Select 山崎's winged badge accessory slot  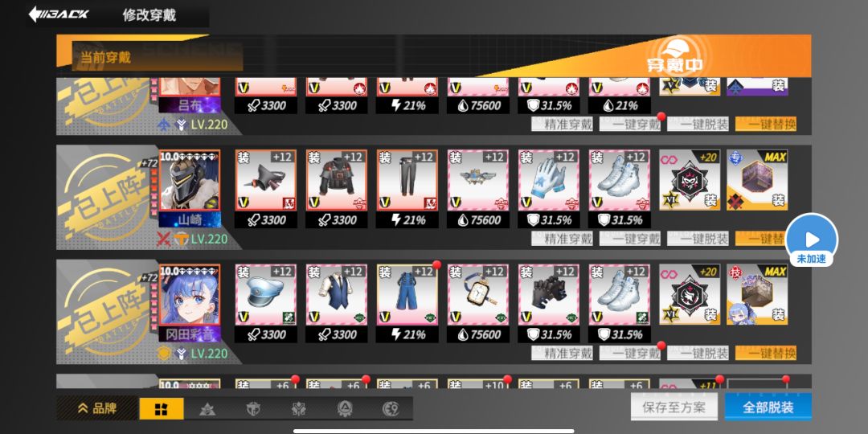point(478,180)
